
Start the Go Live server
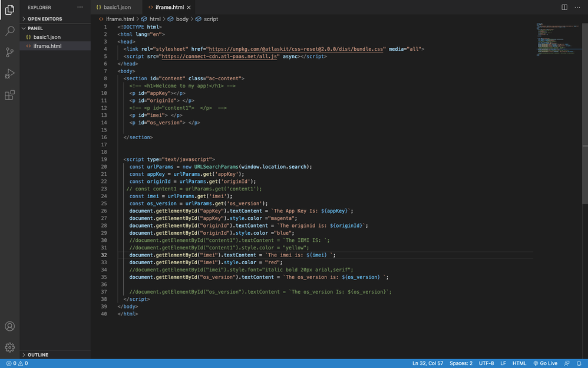coord(547,363)
